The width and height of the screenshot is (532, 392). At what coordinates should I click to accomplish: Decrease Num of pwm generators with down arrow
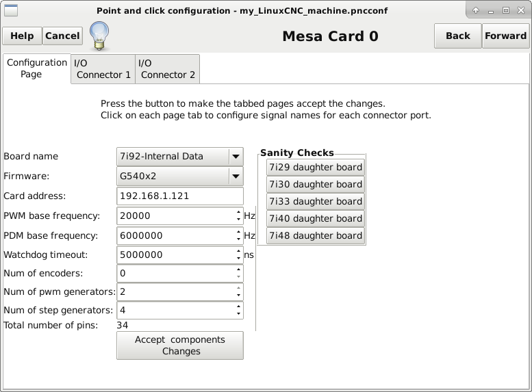click(238, 296)
